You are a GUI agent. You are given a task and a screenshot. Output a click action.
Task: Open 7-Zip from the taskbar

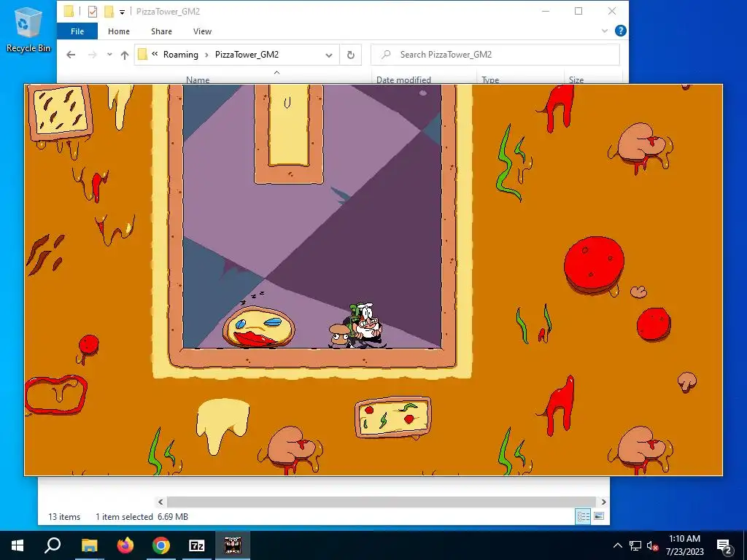(197, 545)
